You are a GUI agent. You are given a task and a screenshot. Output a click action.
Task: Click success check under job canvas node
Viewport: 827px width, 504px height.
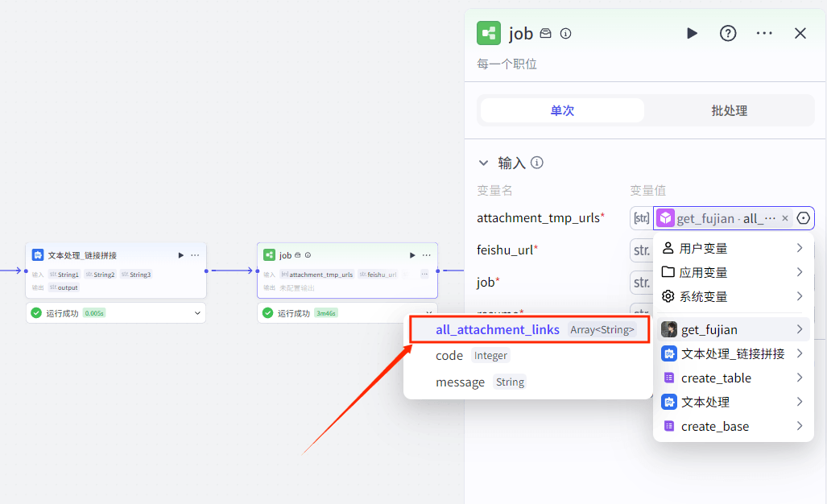click(x=267, y=313)
